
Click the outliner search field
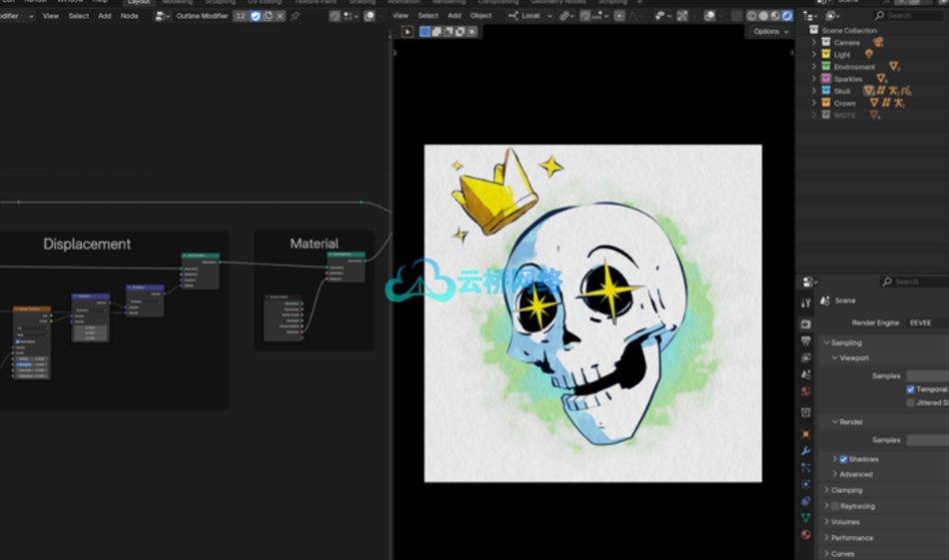pyautogui.click(x=909, y=16)
